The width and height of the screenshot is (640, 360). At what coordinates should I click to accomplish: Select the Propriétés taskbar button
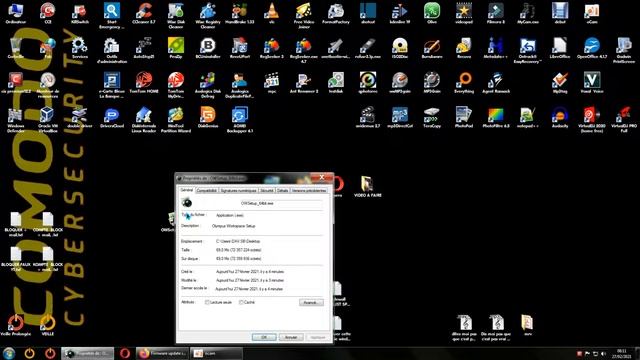point(87,353)
